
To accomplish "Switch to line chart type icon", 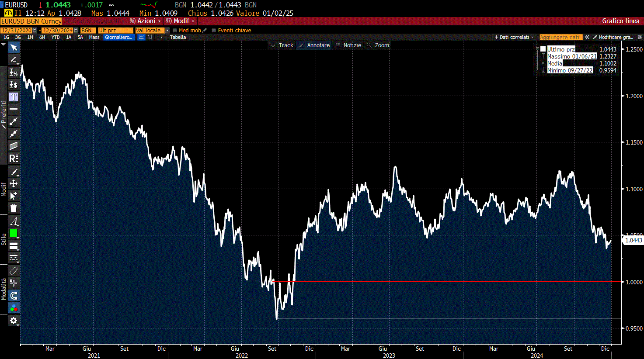I will [x=142, y=37].
